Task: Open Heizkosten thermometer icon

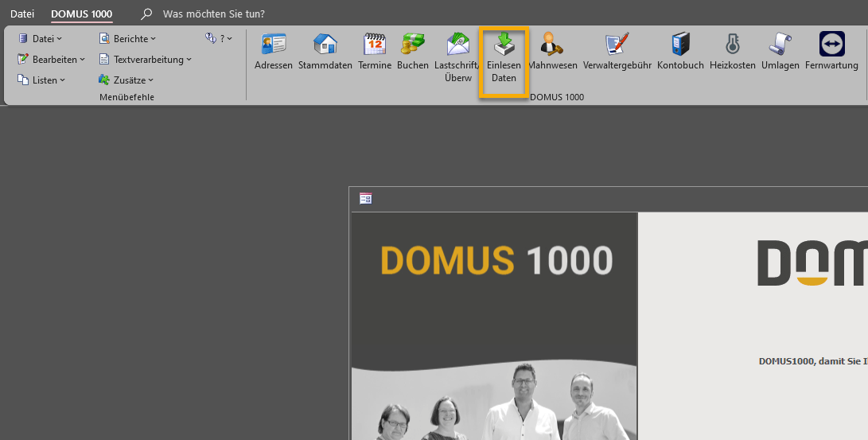Action: point(733,45)
